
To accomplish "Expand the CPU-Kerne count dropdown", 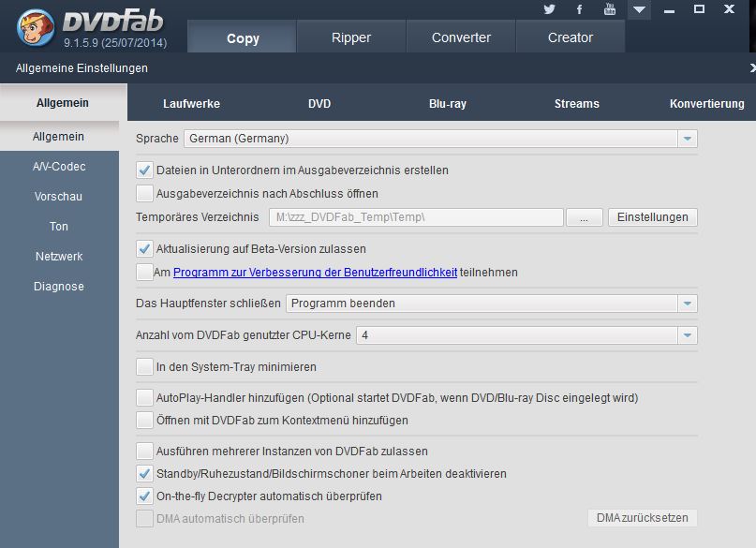I will click(x=688, y=335).
